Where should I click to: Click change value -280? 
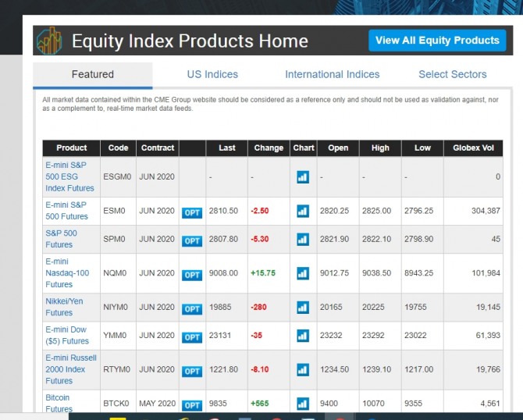point(258,308)
